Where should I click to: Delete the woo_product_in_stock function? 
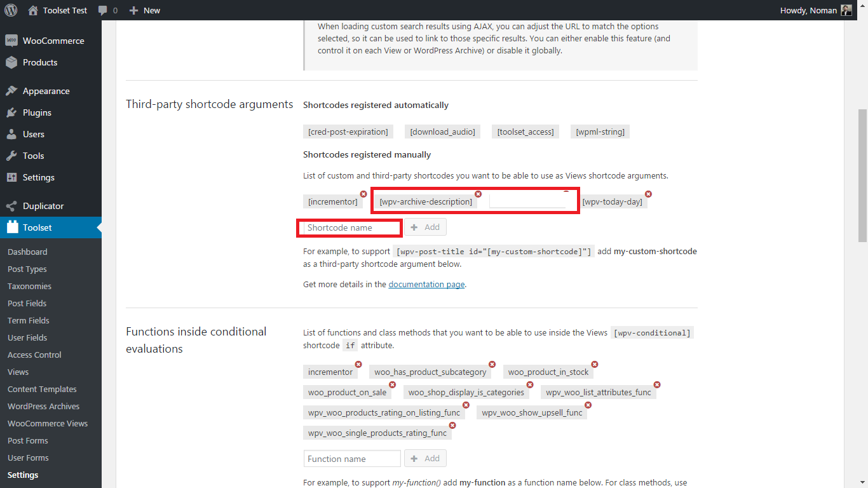click(x=595, y=364)
